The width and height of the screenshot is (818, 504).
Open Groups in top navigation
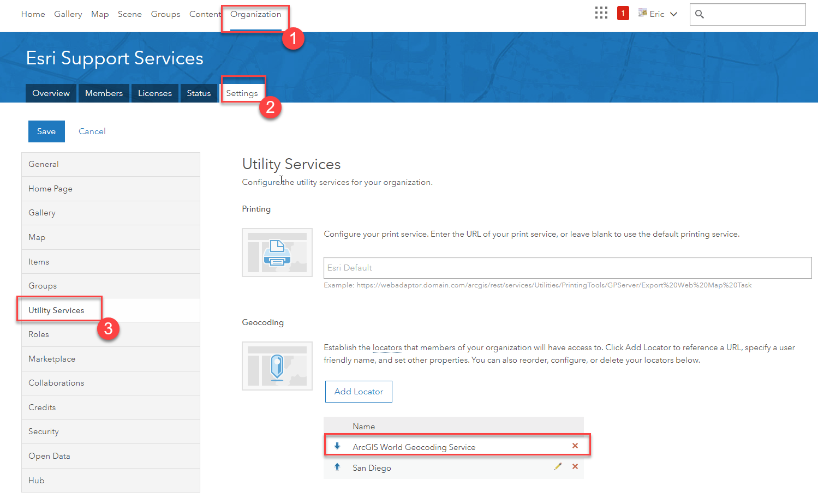coord(166,14)
